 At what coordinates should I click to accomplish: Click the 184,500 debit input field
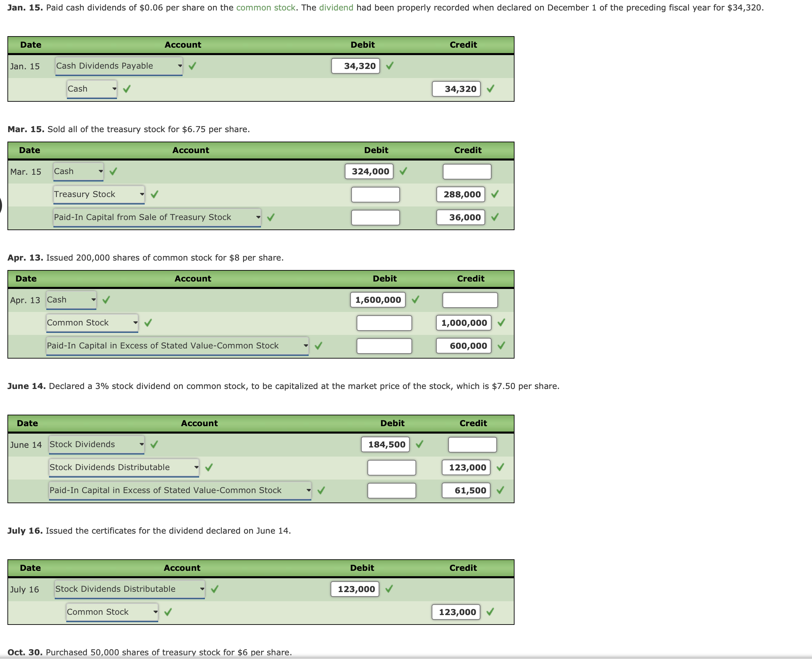385,444
